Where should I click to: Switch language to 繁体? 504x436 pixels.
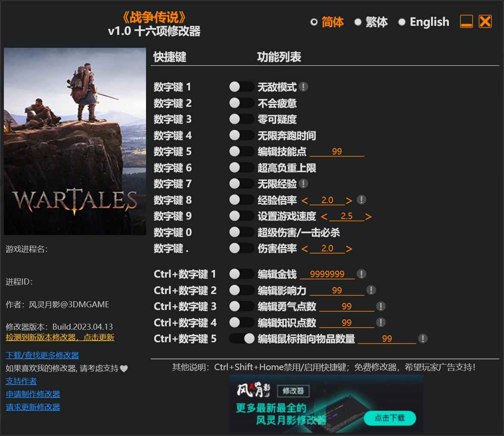click(370, 22)
